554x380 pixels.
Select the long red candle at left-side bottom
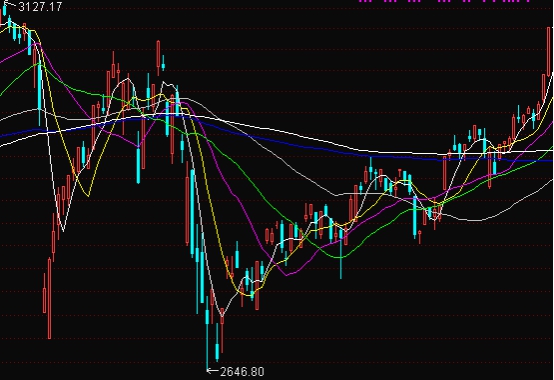click(x=49, y=298)
